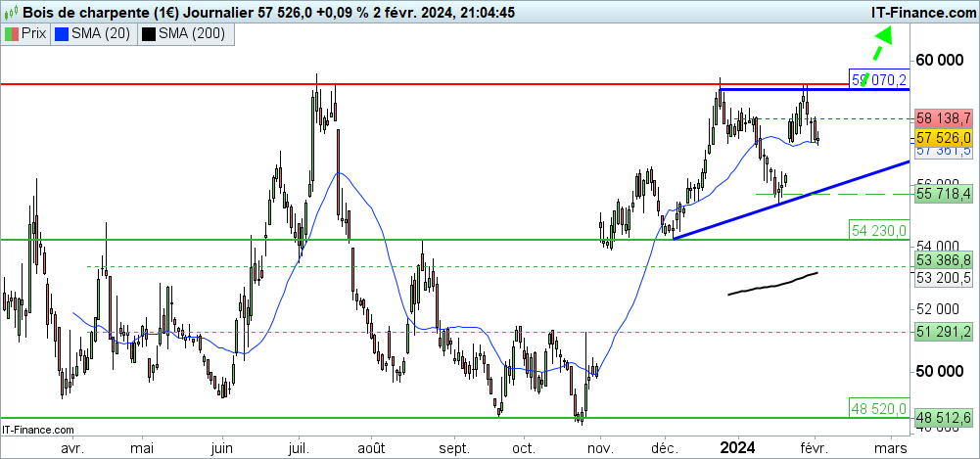Select the red 58 138,7 price tag
Viewport: 980px width, 459px height.
[x=943, y=118]
